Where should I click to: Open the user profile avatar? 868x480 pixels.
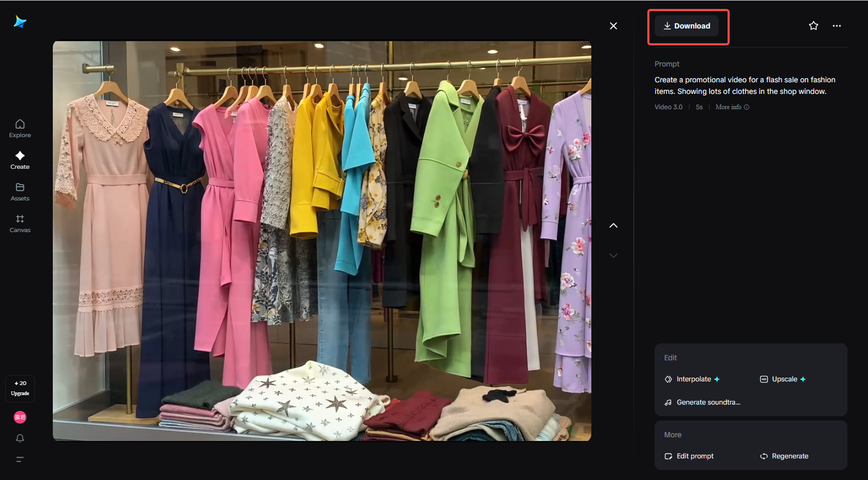point(20,417)
